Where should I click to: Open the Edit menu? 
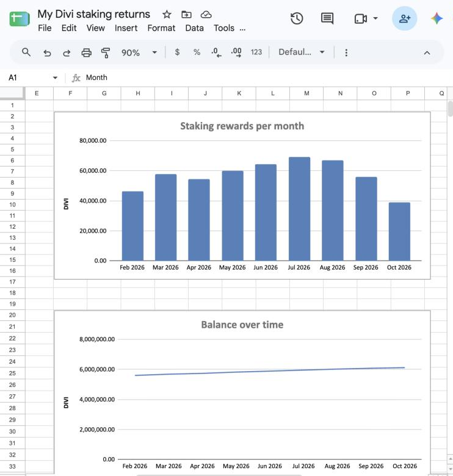click(x=69, y=28)
